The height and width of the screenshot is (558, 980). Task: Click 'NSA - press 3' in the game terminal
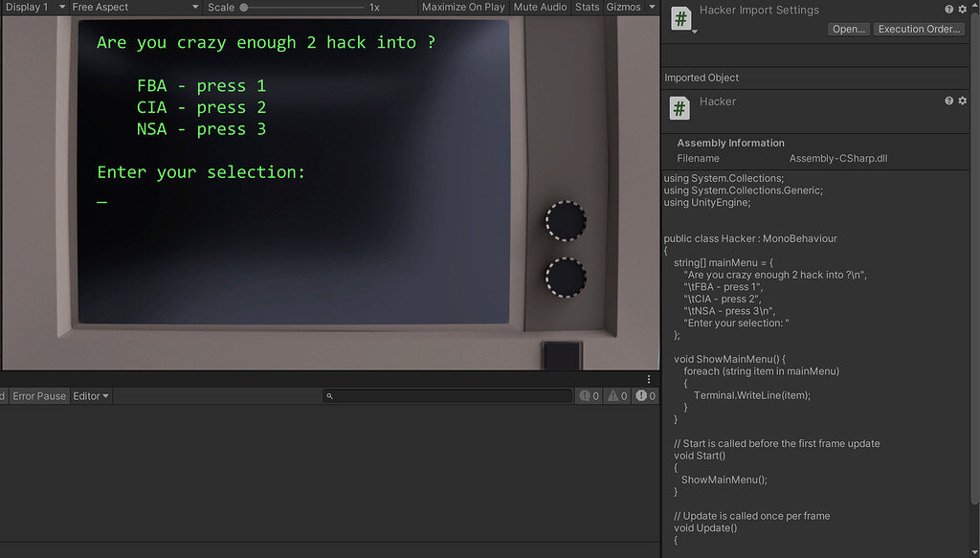[x=201, y=129]
